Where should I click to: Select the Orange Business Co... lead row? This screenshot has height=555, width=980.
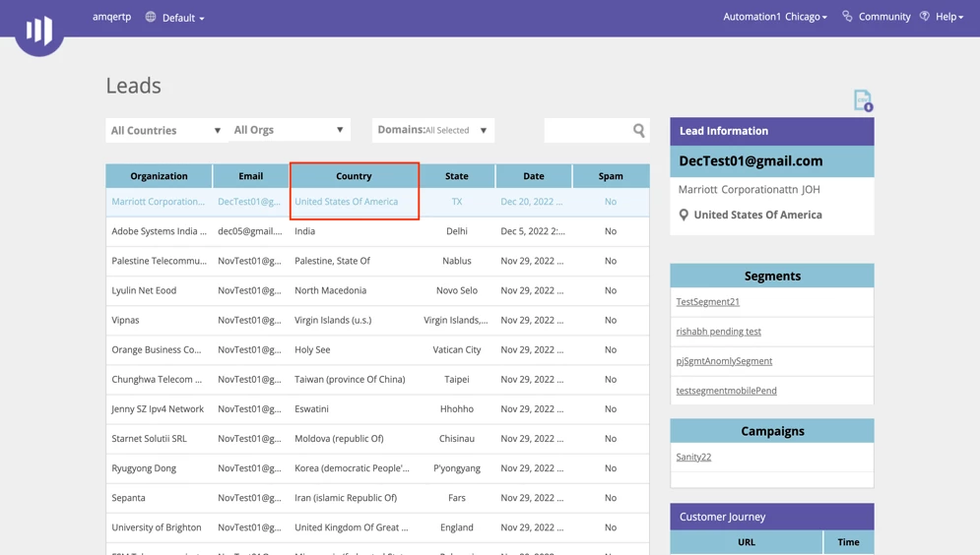[377, 349]
